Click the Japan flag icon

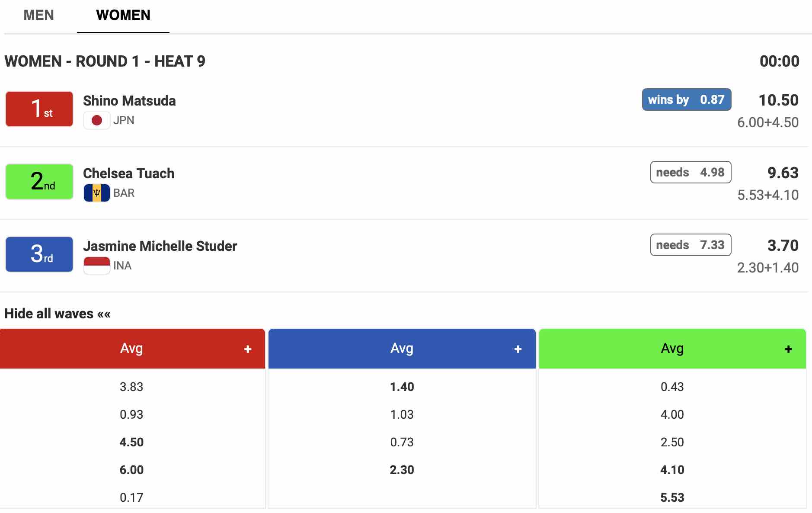pyautogui.click(x=96, y=120)
